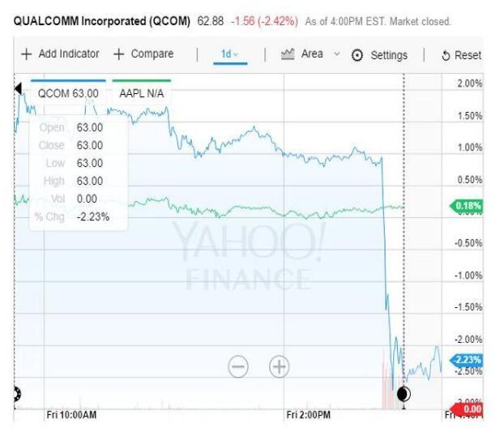Click the Add Indicator button
Screen dimensions: 504x445
click(x=60, y=54)
